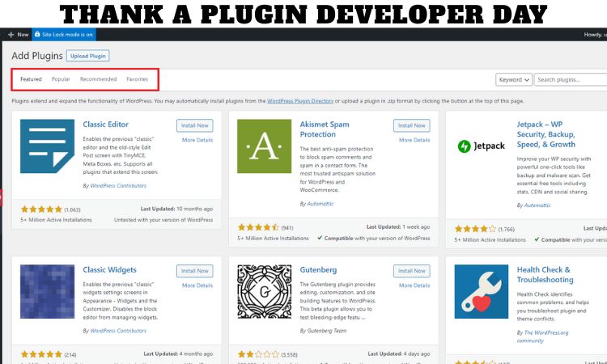607x364 pixels.
Task: Open Health Check & Troubleshooting title link
Action: [x=545, y=275]
